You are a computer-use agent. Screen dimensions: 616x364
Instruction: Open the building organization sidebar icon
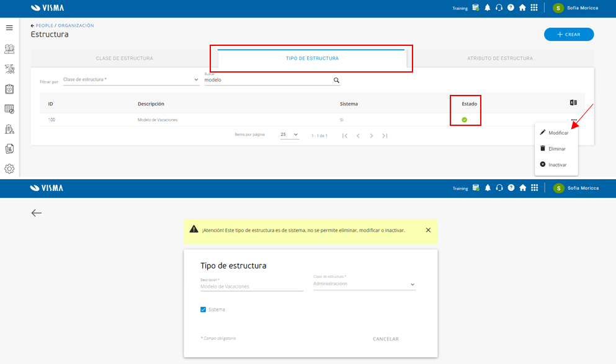(x=9, y=129)
